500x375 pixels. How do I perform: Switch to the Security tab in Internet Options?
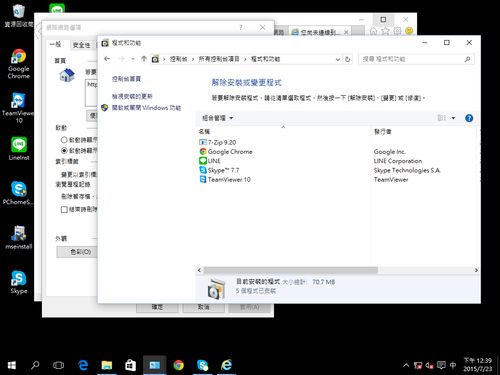click(x=81, y=45)
